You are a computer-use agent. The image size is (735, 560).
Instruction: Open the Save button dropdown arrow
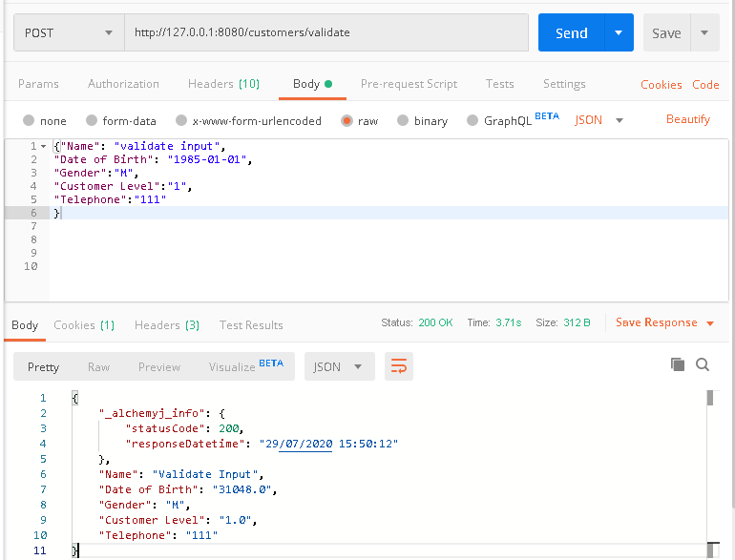(704, 32)
